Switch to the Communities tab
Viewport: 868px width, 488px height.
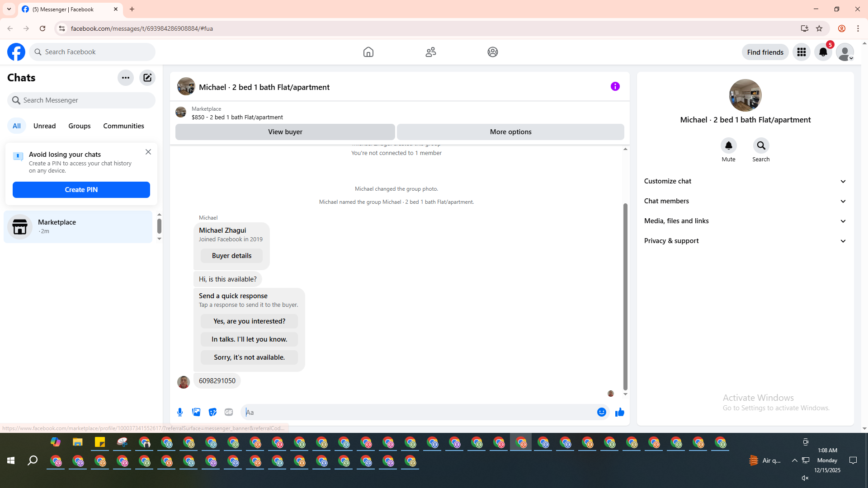pyautogui.click(x=123, y=126)
